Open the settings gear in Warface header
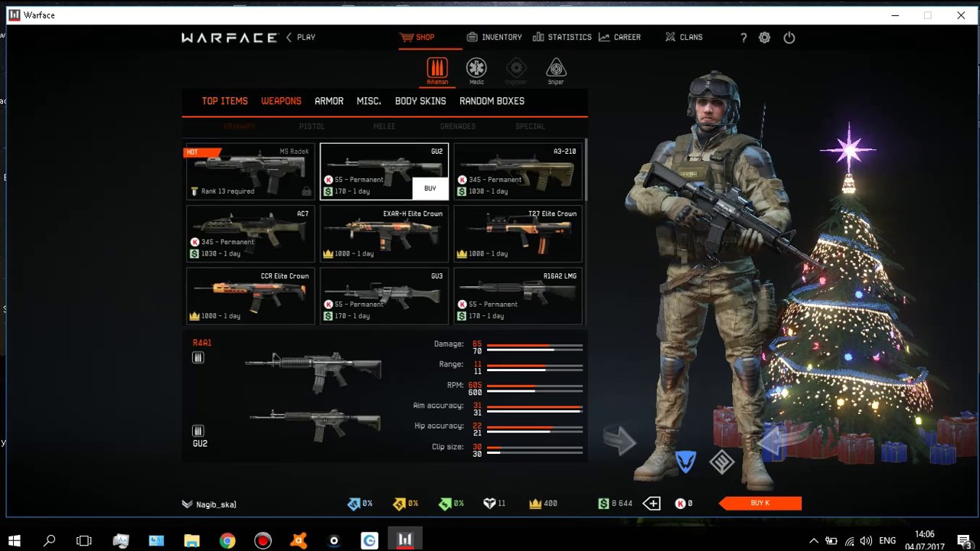980x551 pixels. pyautogui.click(x=764, y=37)
